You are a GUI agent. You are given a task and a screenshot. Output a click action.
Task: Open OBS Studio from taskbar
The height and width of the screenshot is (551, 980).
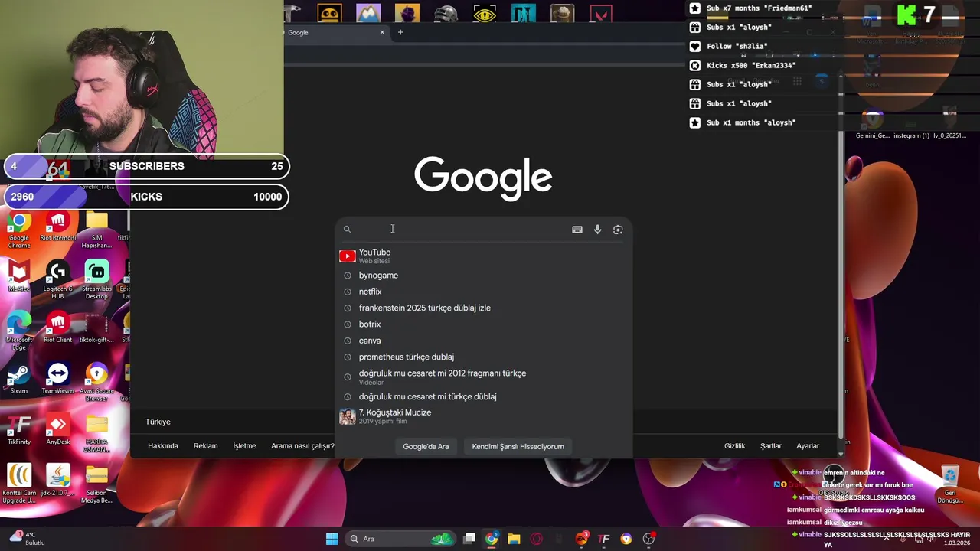pos(648,539)
